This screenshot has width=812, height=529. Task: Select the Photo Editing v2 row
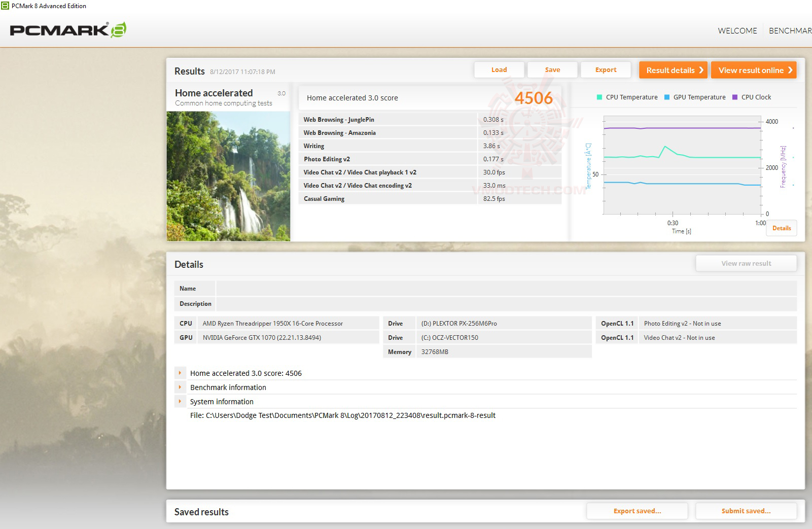coord(430,159)
